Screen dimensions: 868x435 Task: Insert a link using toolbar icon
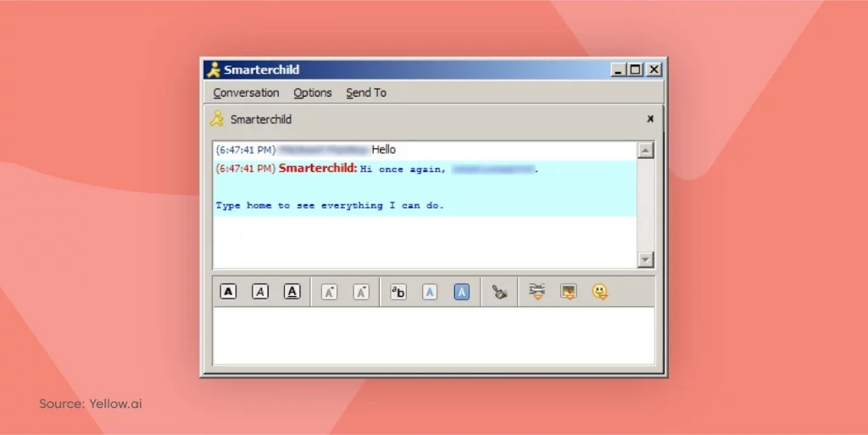point(537,292)
